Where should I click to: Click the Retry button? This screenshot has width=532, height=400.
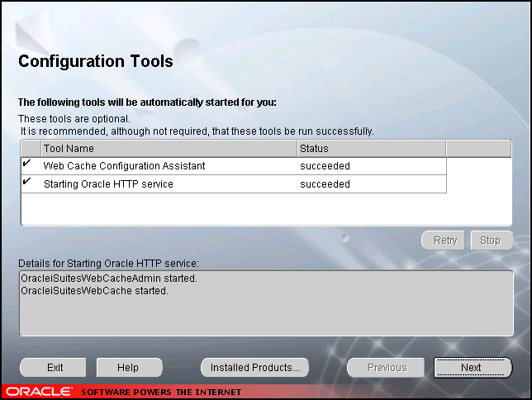(444, 240)
